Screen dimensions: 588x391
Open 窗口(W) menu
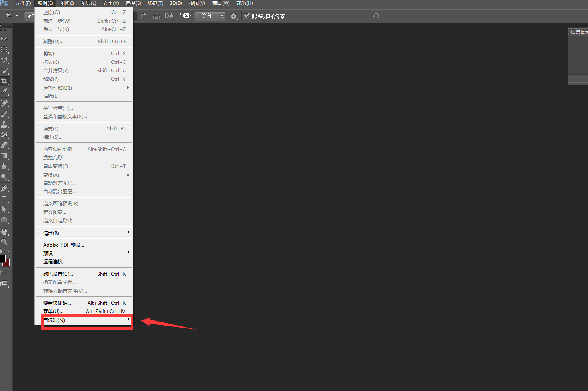[221, 3]
